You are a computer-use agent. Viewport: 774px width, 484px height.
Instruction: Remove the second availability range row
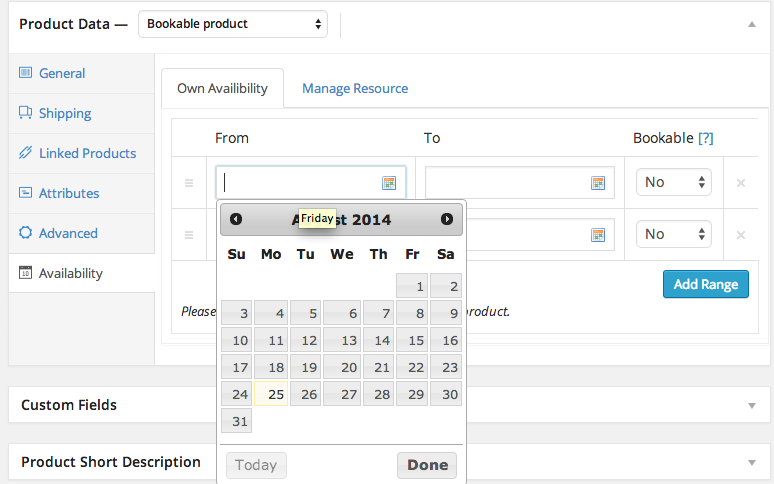click(x=741, y=235)
